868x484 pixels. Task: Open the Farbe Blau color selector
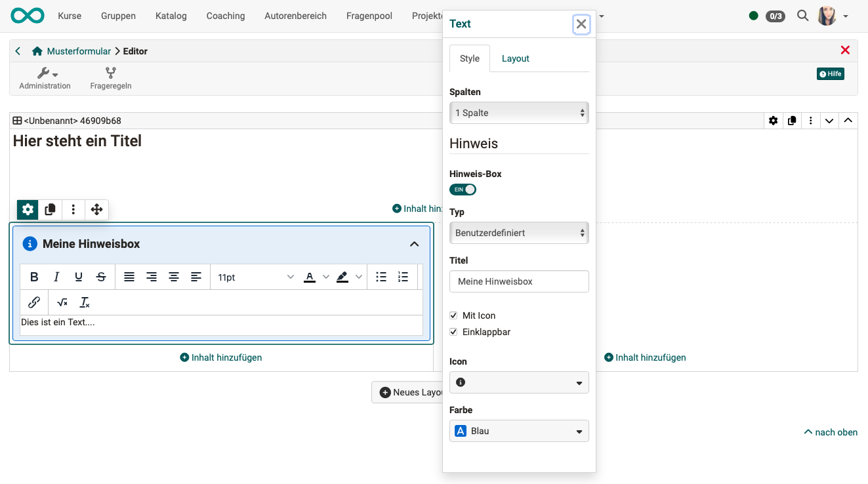coord(519,431)
